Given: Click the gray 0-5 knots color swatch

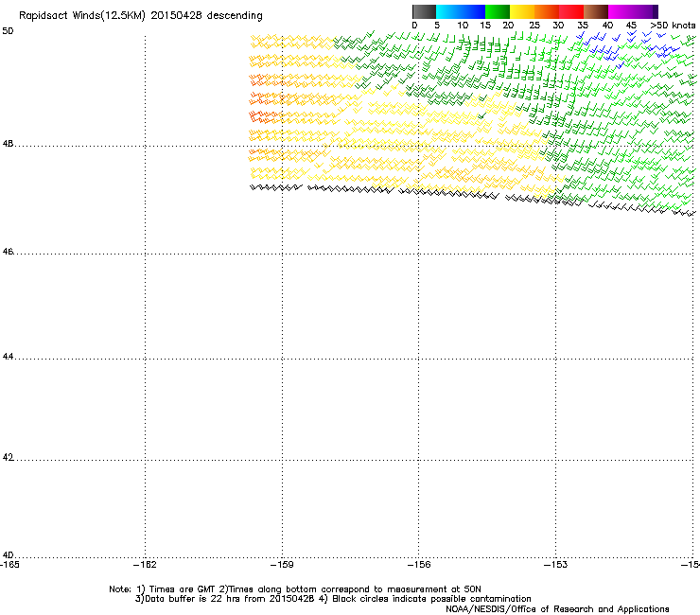Looking at the screenshot, I should 424,11.
